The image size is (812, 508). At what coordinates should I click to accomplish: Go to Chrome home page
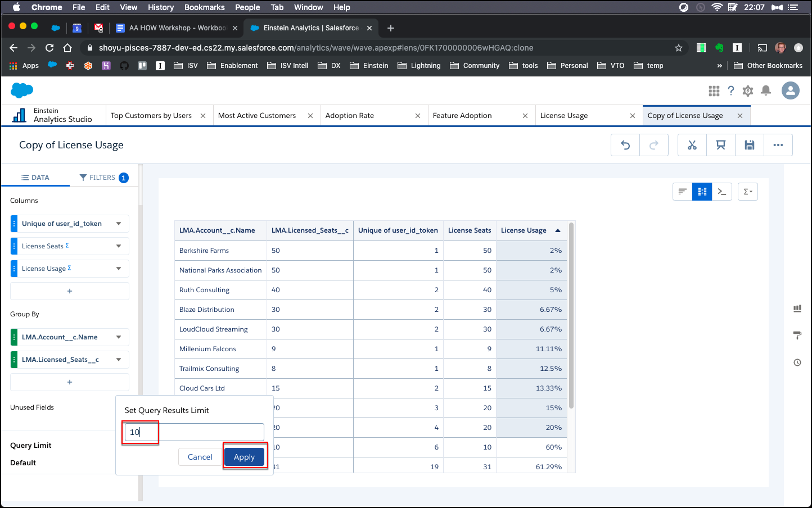pos(67,48)
